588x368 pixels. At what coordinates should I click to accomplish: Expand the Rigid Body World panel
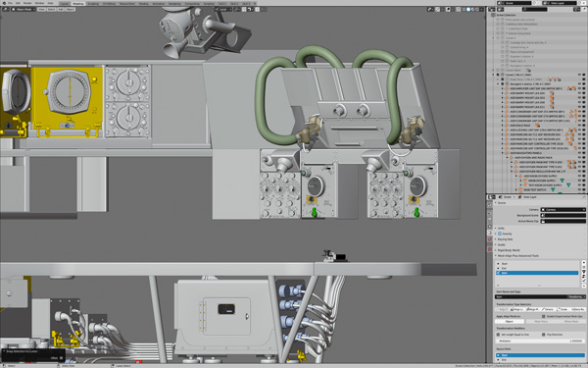(x=509, y=250)
